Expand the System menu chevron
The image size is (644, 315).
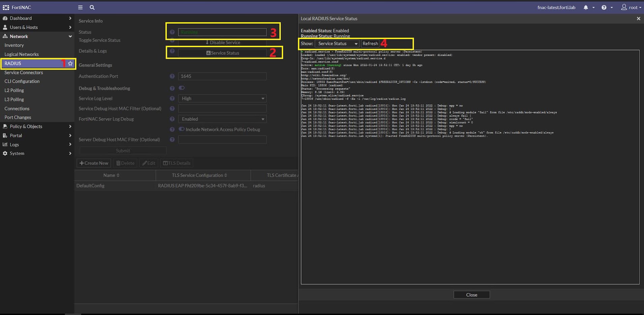click(x=70, y=153)
